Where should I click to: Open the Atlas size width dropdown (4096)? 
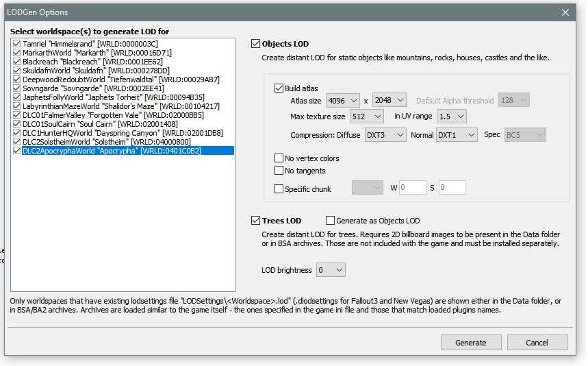(352, 100)
